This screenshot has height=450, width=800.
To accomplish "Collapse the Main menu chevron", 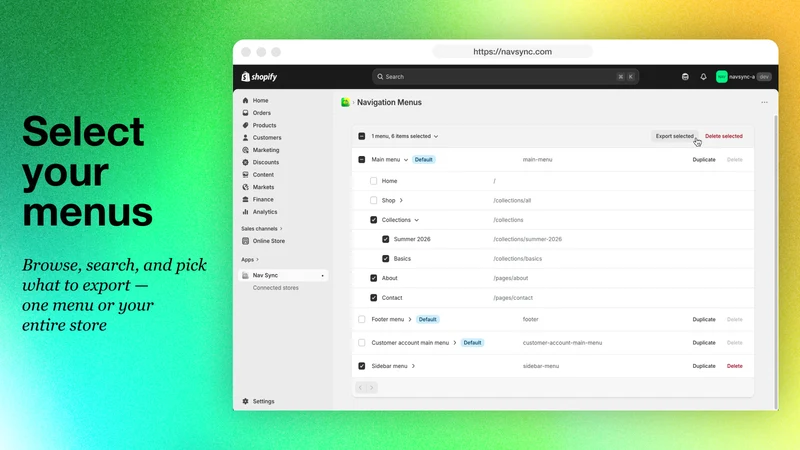I will click(406, 160).
